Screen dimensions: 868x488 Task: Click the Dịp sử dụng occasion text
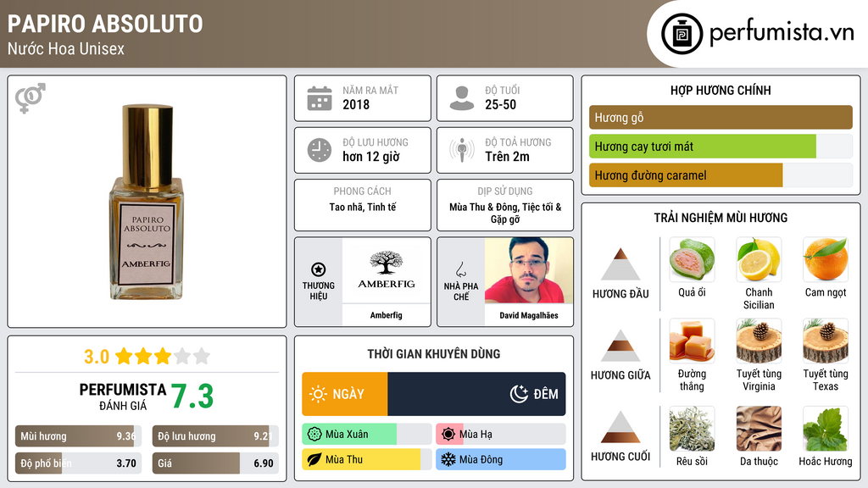[x=505, y=213]
